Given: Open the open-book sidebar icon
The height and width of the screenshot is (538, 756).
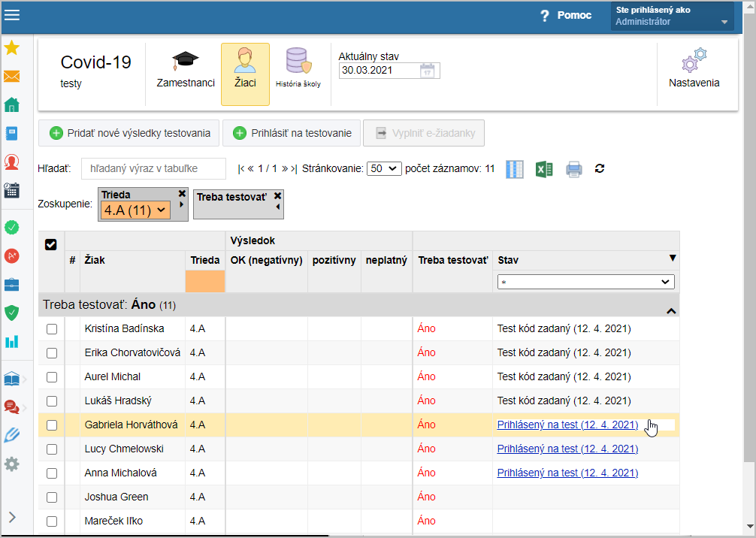Looking at the screenshot, I should point(11,379).
